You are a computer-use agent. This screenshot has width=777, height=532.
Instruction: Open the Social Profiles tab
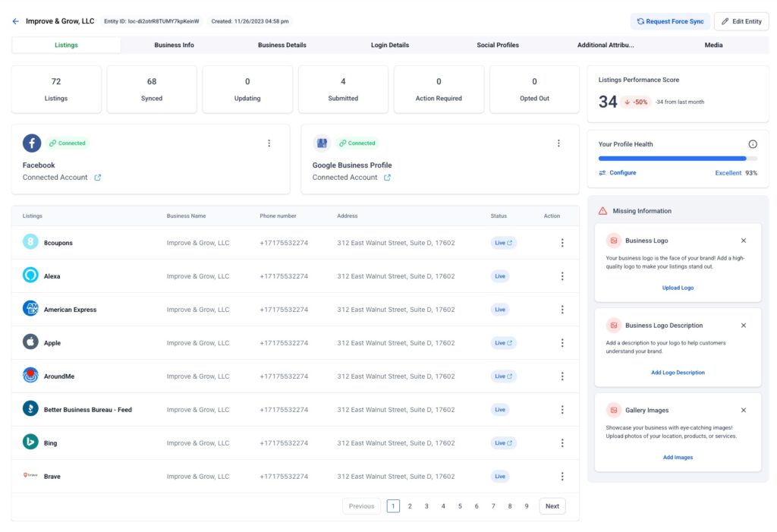(x=498, y=46)
